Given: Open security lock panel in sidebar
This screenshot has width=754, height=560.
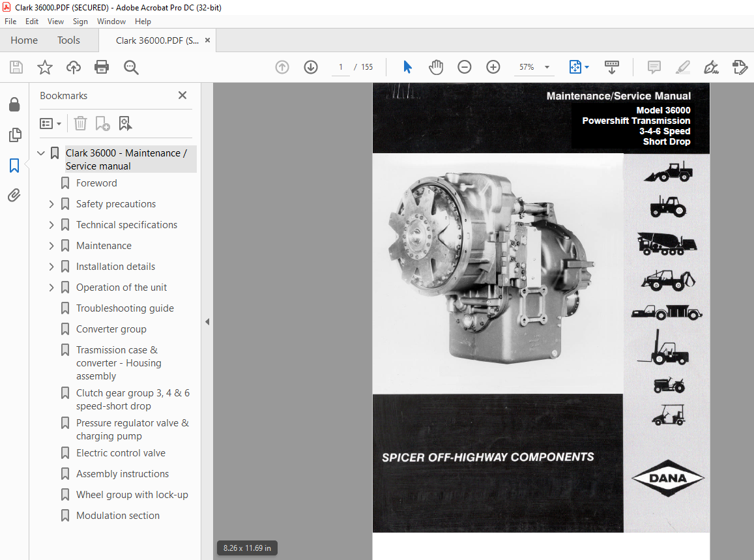Looking at the screenshot, I should tap(14, 104).
